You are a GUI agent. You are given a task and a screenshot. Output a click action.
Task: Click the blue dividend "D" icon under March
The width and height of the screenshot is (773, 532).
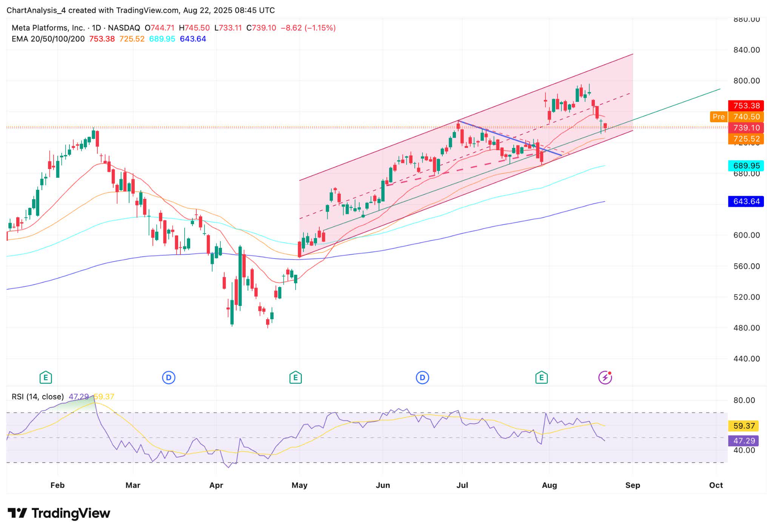pyautogui.click(x=169, y=377)
